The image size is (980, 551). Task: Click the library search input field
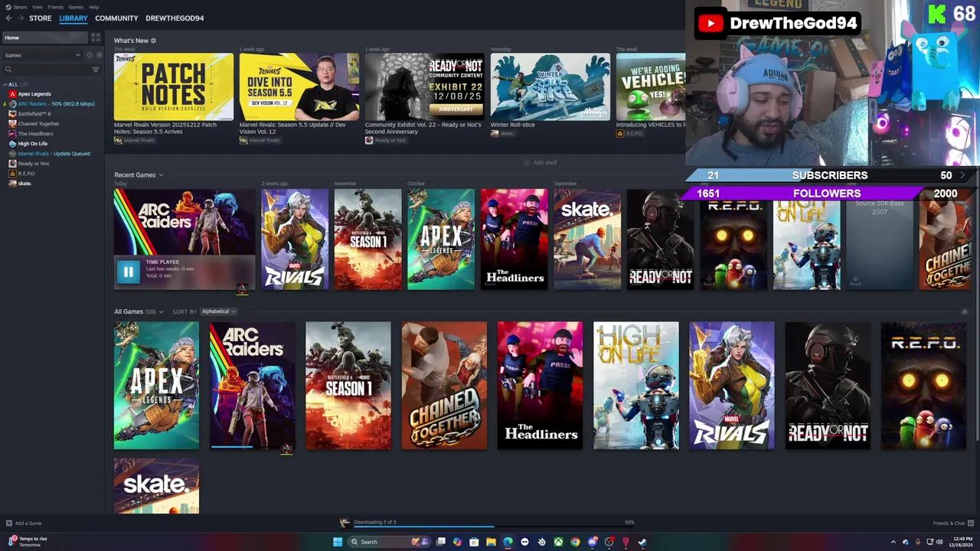click(x=50, y=70)
